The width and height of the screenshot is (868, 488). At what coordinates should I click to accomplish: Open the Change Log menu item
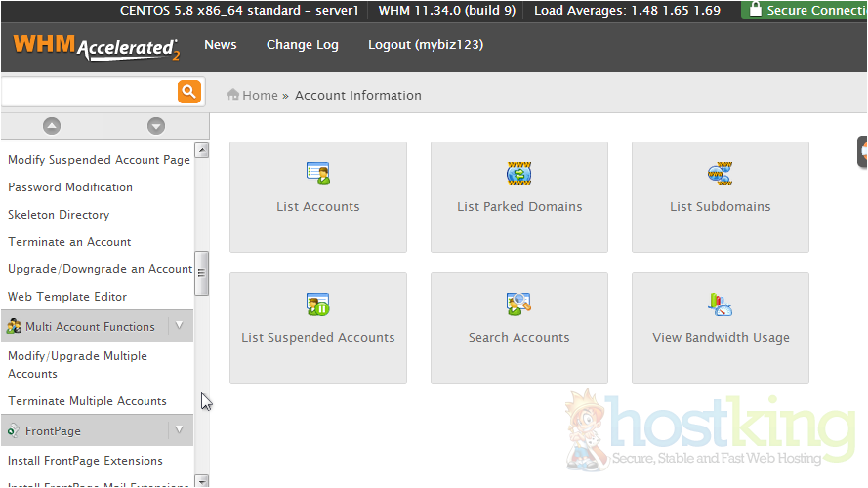click(x=303, y=45)
